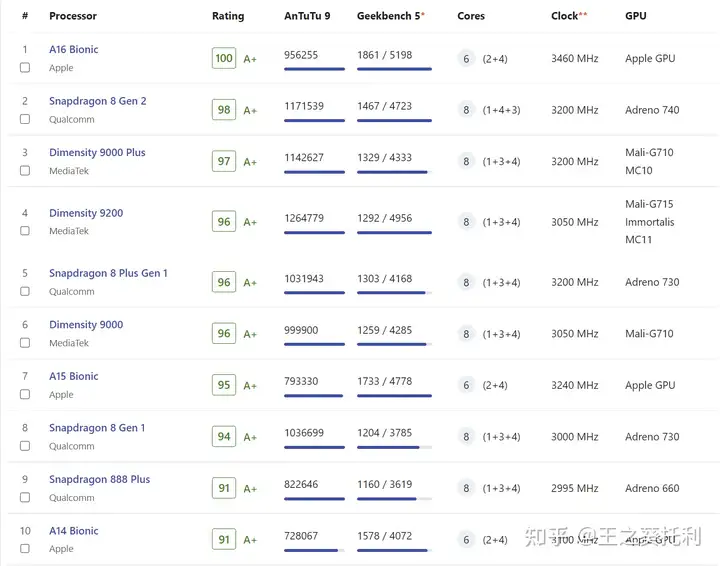Click the AnTuTu score 999900
720x566 pixels.
click(301, 330)
